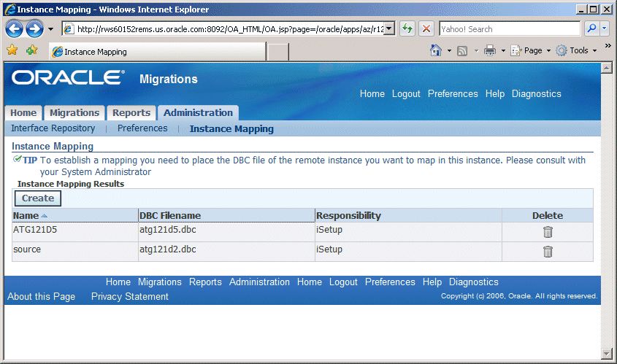617x364 pixels.
Task: Open the About this Page link
Action: [41, 296]
